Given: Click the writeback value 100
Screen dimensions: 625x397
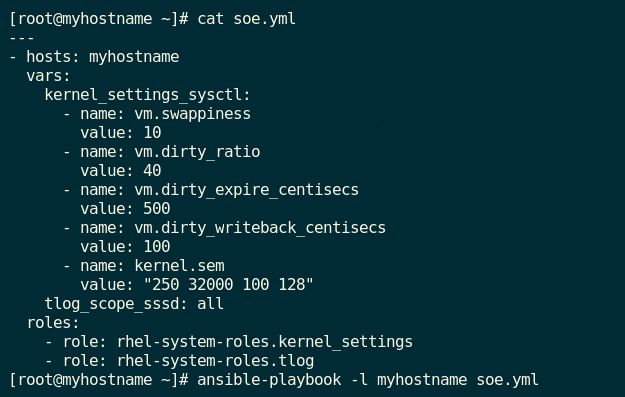Looking at the screenshot, I should click(157, 246).
